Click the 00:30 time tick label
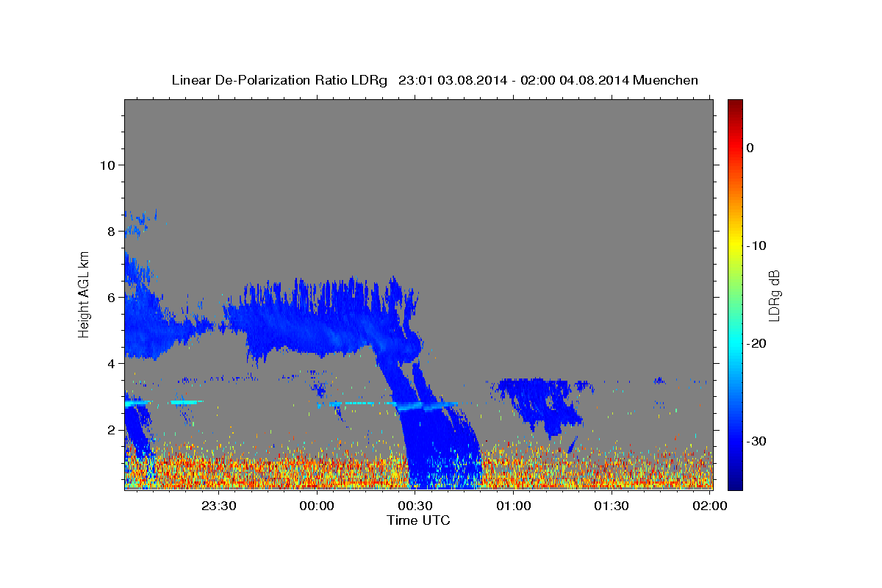Image resolution: width=882 pixels, height=588 pixels. [x=415, y=506]
